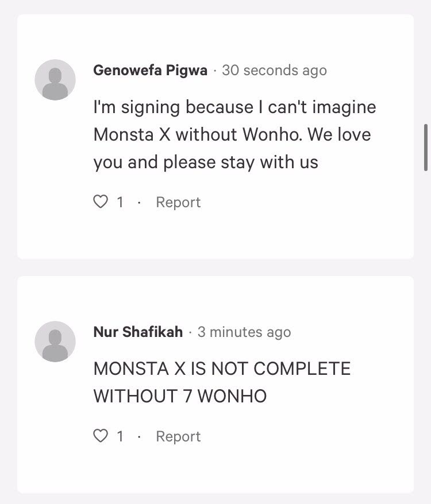Report Genowefa Pigwa's comment
Viewport: 431px width, 504px height.
(178, 202)
